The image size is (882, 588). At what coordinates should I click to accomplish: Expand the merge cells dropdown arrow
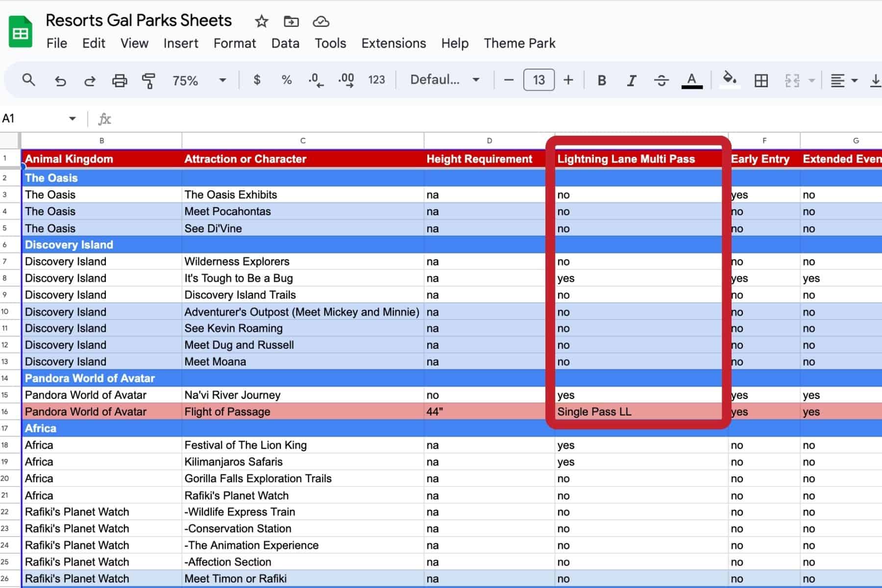811,80
